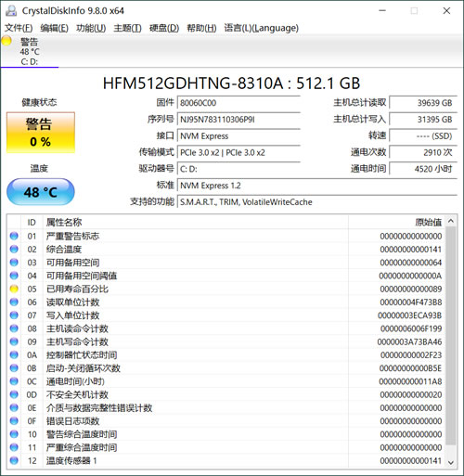Click raw value 00000000011A8
464x476 pixels.
[x=410, y=381]
